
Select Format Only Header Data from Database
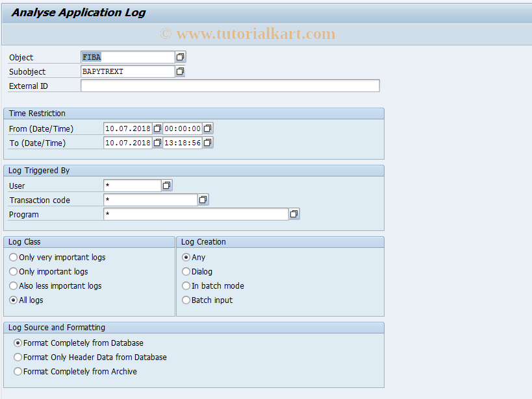point(18,357)
